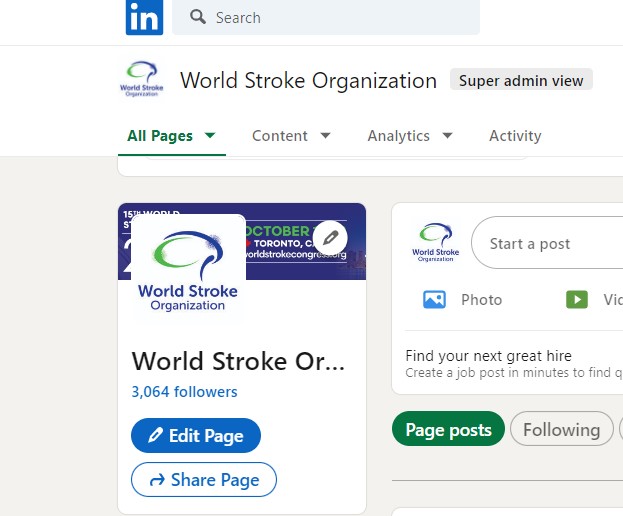Click the Start a post field
Screen dimensions: 623x516
(x=550, y=243)
